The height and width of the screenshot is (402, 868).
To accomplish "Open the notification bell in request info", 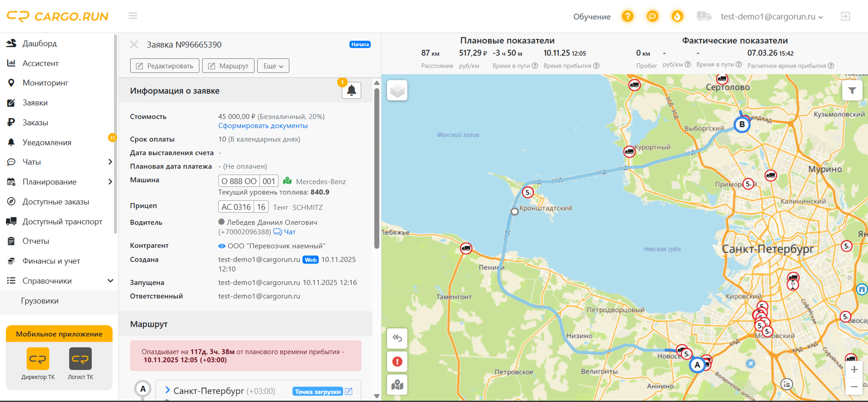I will tap(351, 90).
